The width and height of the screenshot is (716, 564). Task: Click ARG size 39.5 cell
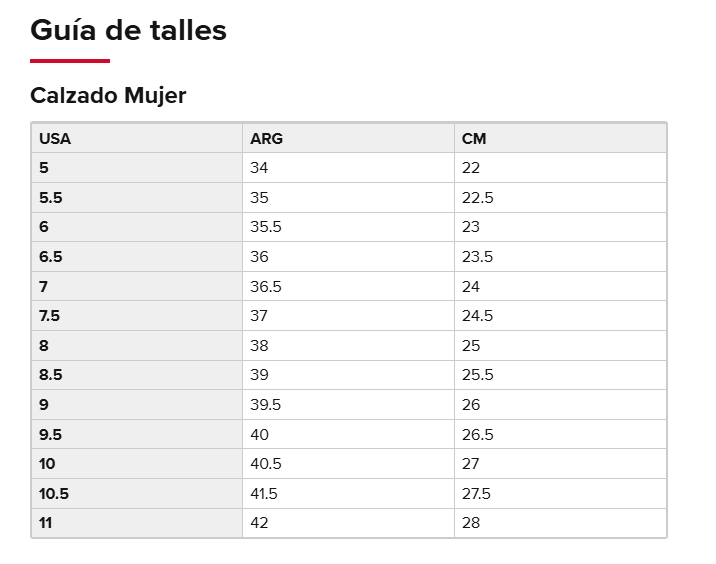348,405
